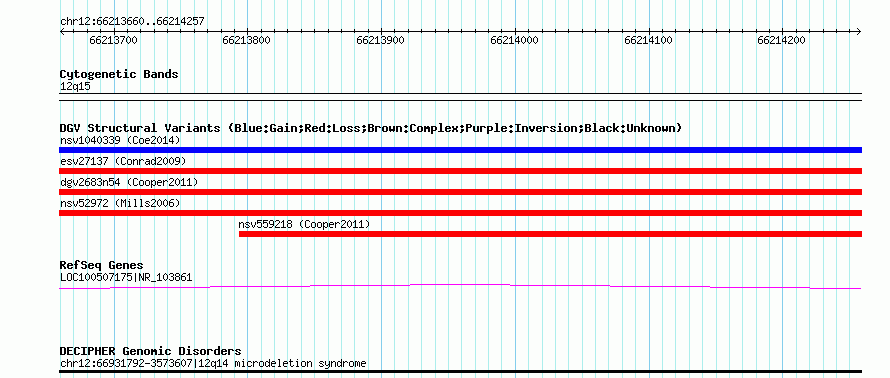Click the RefSeq Genes track title
Screen dimensions: 890x378
[x=101, y=265]
